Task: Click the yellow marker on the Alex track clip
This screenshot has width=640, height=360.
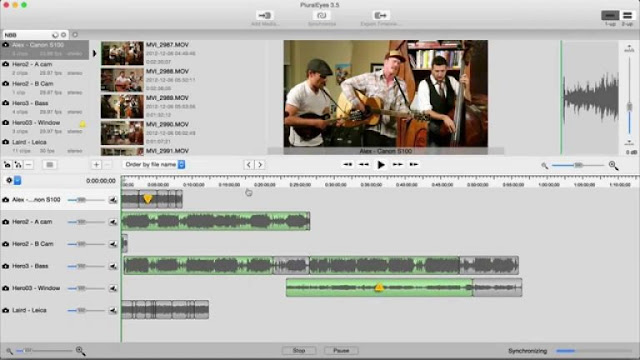Action: coord(148,199)
